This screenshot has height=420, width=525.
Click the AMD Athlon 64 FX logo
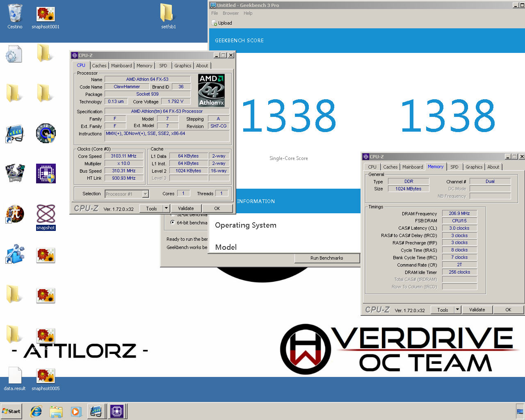[211, 90]
